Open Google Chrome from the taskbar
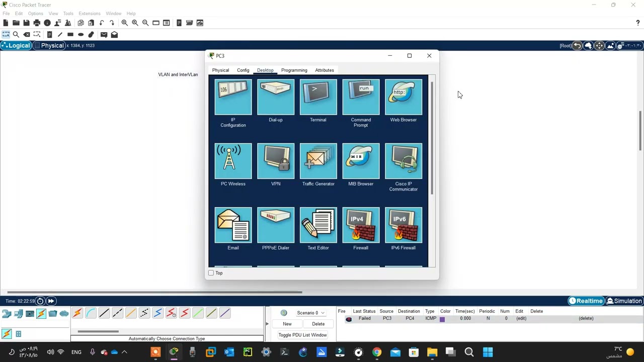The image size is (644, 362). click(376, 352)
